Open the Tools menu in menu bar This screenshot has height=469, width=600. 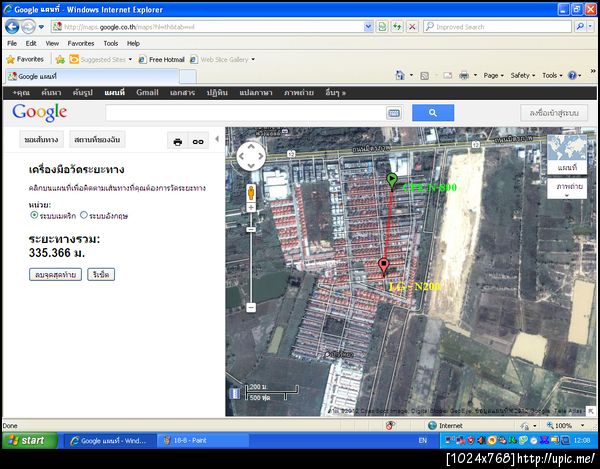tap(111, 43)
